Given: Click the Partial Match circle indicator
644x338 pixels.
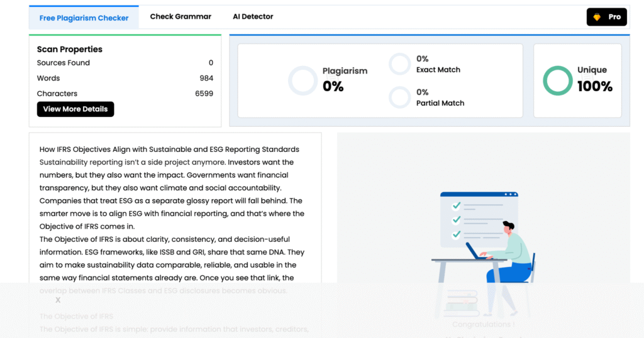Looking at the screenshot, I should pyautogui.click(x=400, y=97).
